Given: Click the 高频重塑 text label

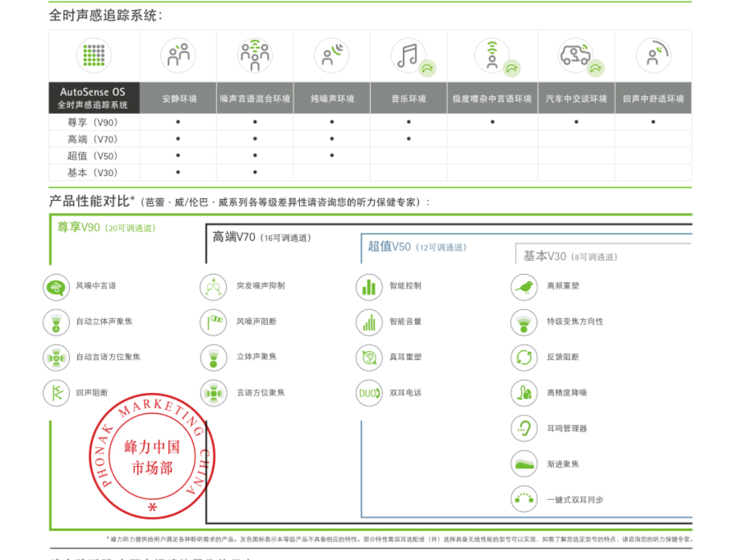Looking at the screenshot, I should click(x=563, y=285).
